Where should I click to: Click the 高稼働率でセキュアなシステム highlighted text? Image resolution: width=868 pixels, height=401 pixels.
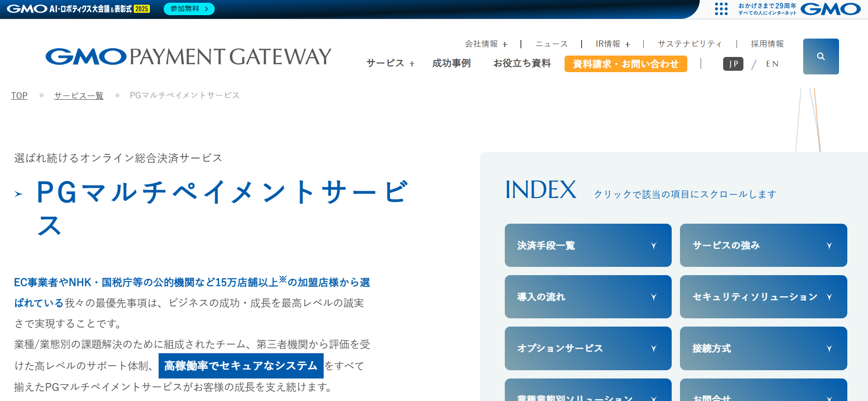[x=241, y=366]
